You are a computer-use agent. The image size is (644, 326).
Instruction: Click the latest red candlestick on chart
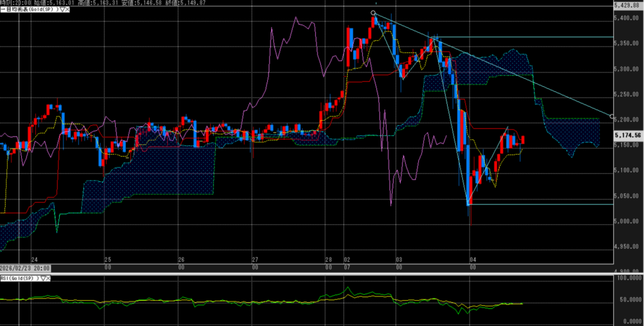[x=523, y=140]
